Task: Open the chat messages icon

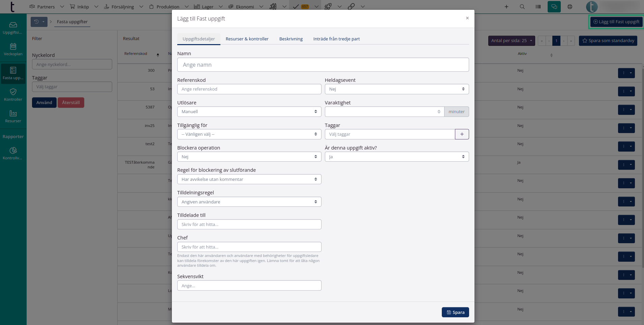Action: click(x=554, y=7)
